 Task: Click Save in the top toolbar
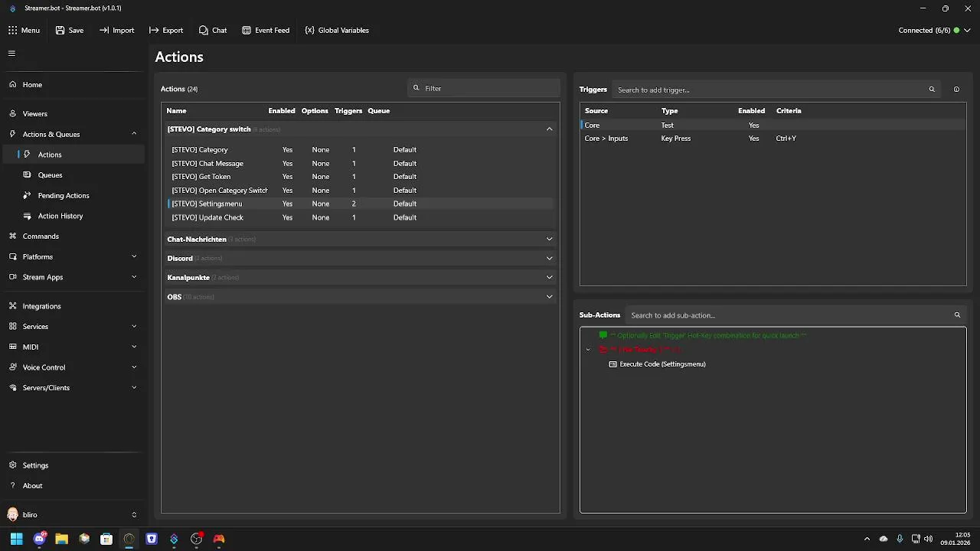click(70, 31)
